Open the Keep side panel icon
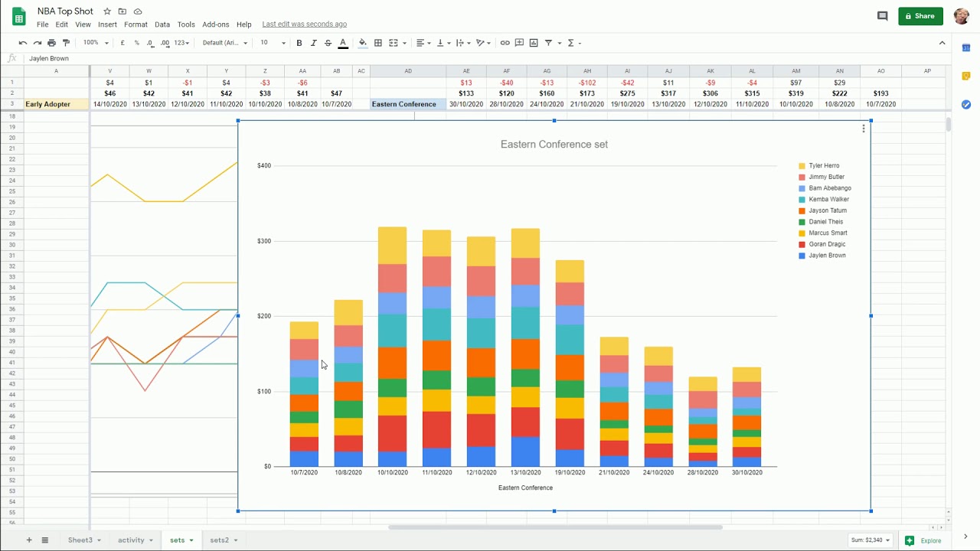Viewport: 980px width, 551px height. point(966,76)
